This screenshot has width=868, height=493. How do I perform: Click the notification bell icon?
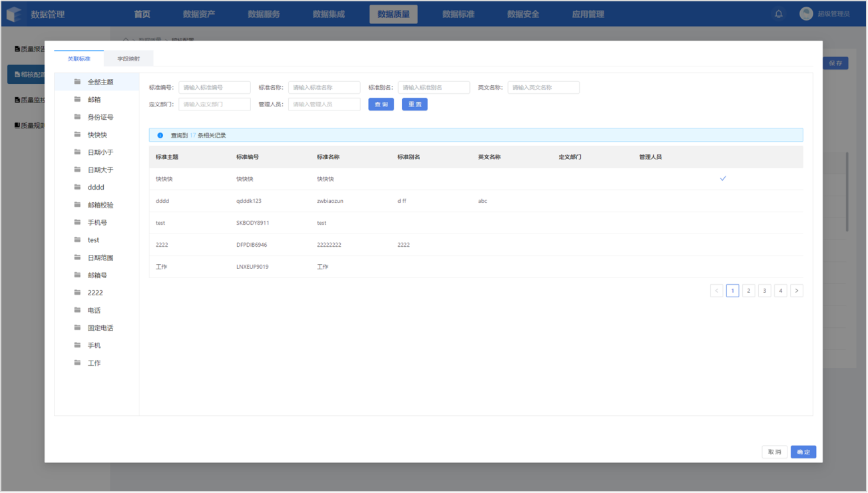pyautogui.click(x=778, y=14)
